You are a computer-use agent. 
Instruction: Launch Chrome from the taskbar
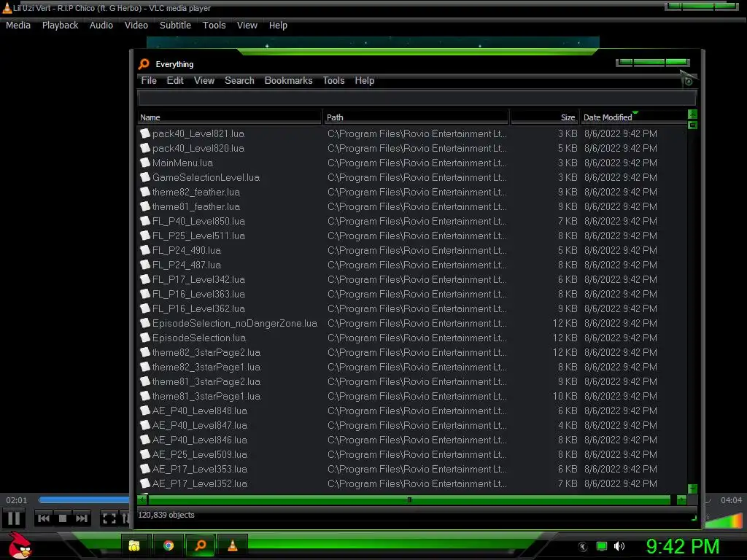(x=169, y=545)
